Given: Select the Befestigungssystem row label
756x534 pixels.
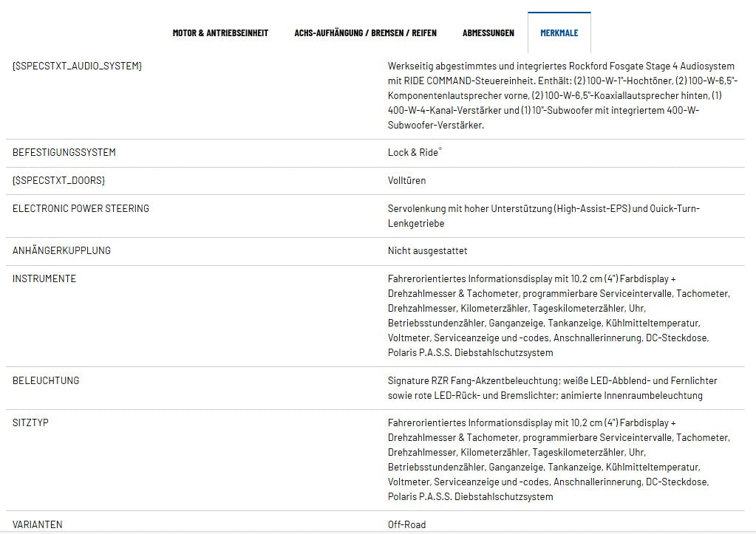Looking at the screenshot, I should (x=64, y=152).
